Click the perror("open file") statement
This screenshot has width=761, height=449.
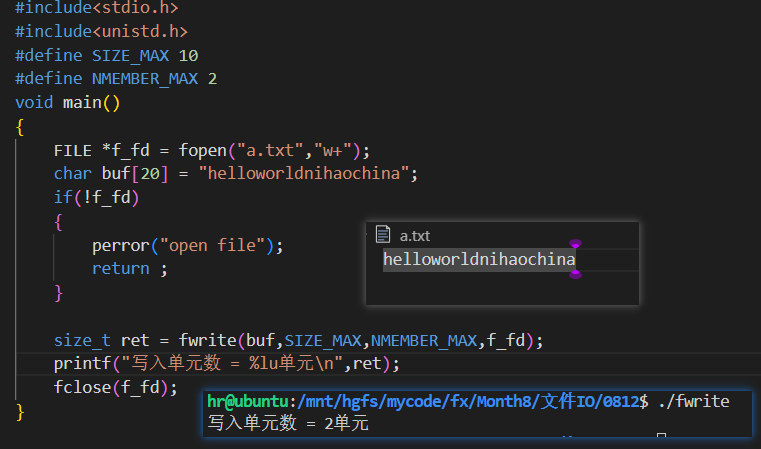click(187, 245)
